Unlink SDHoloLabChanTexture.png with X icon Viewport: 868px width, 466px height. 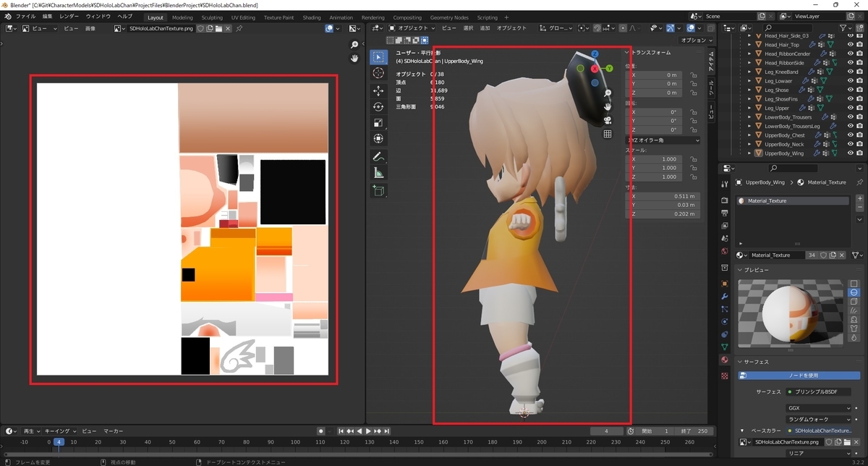227,29
